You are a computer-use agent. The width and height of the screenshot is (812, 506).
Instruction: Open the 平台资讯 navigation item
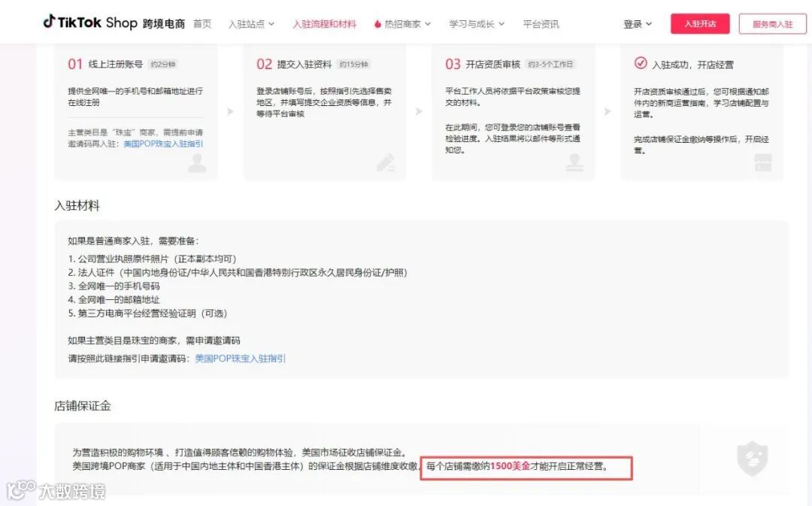(541, 24)
